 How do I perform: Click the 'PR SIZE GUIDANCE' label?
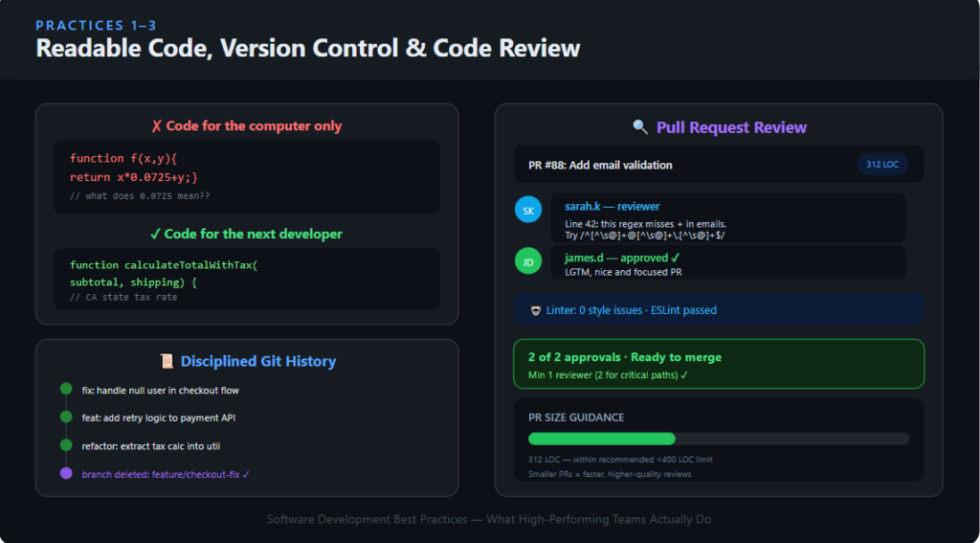[576, 418]
